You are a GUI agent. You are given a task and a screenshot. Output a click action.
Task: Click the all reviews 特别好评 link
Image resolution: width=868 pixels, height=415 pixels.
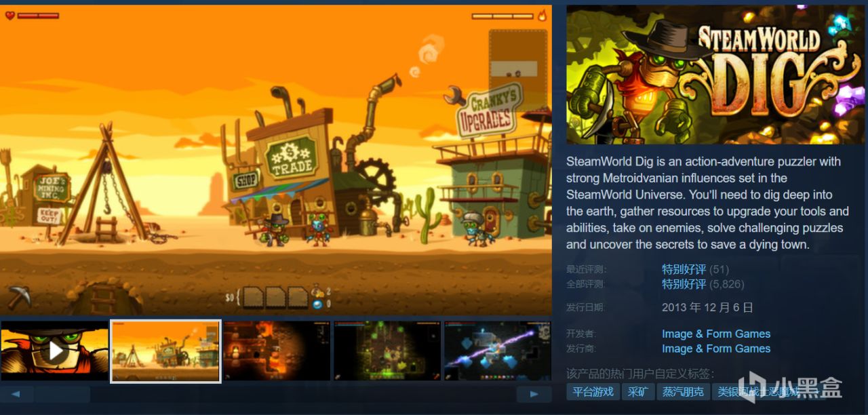[x=684, y=284]
